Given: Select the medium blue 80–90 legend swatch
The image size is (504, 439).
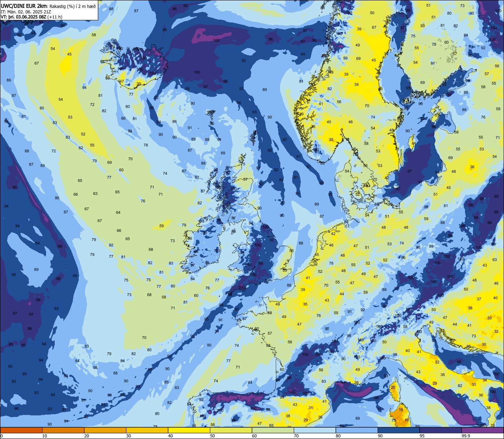Looking at the screenshot, I should pos(357,430).
